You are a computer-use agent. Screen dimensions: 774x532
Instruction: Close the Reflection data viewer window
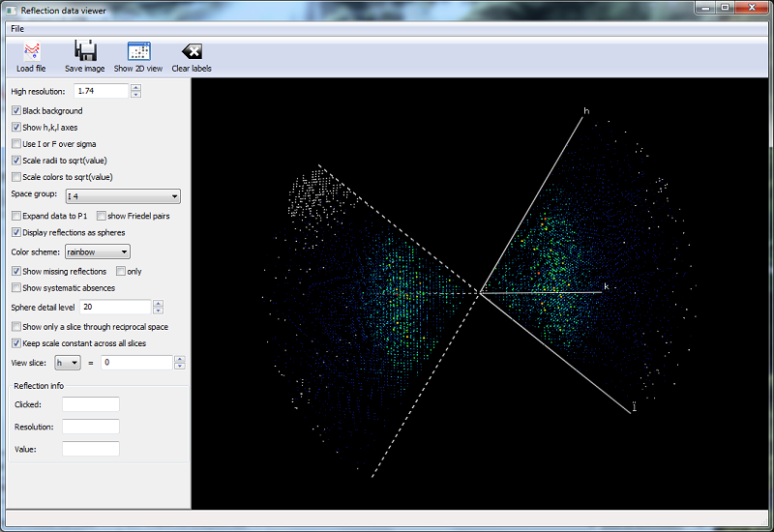pos(750,9)
